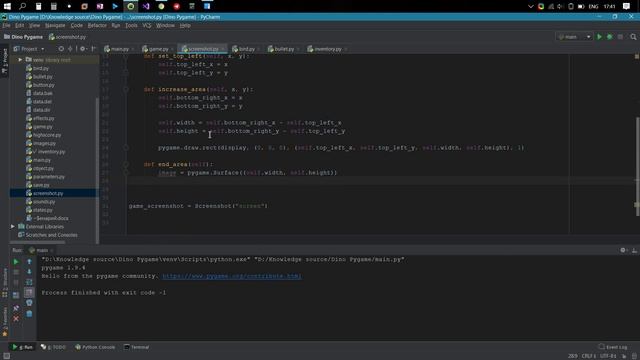The height and width of the screenshot is (360, 640).
Task: Collapse all in Project panel toolbar
Action: [70, 49]
